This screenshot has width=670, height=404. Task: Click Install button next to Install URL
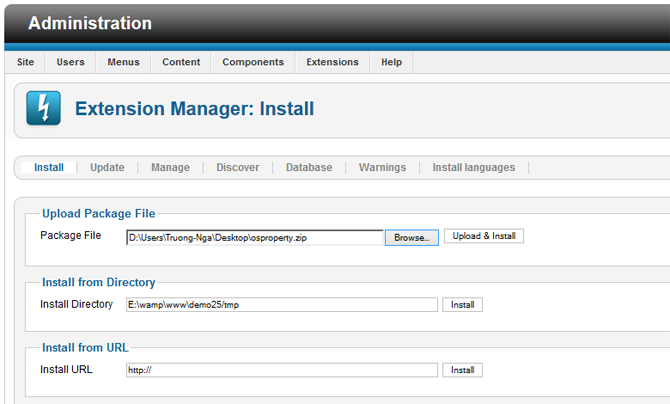(462, 370)
